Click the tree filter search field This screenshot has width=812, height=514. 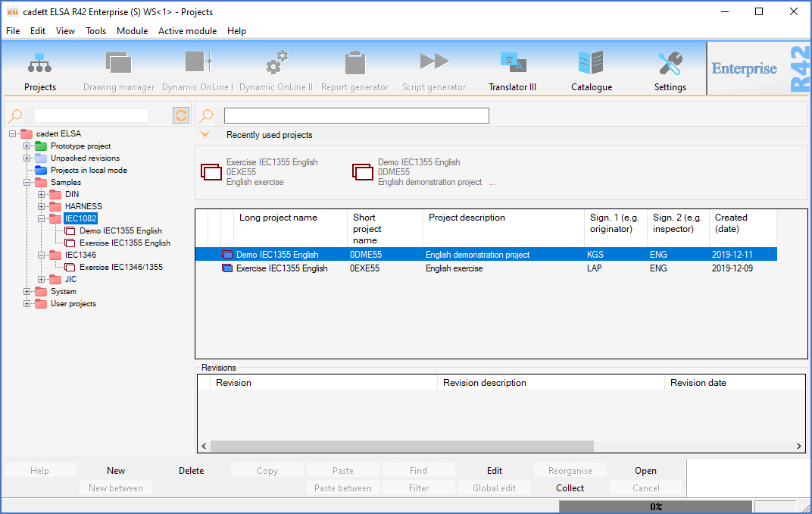[91, 115]
